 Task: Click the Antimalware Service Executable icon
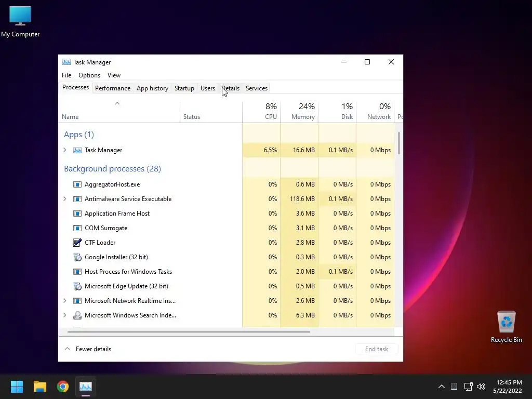(77, 199)
